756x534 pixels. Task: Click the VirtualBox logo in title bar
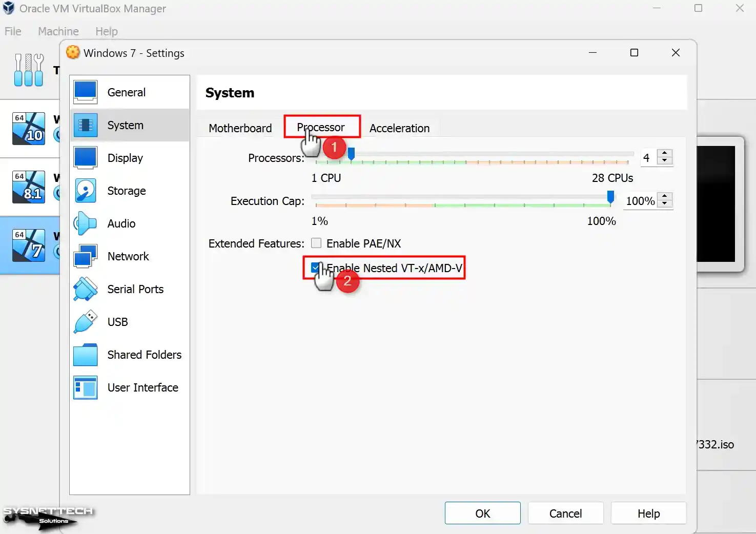point(9,8)
